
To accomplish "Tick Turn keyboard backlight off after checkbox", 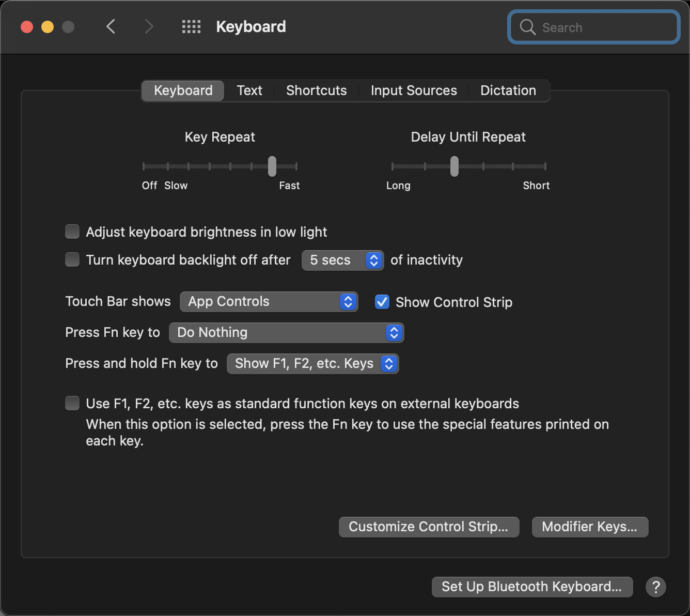I will [x=72, y=259].
